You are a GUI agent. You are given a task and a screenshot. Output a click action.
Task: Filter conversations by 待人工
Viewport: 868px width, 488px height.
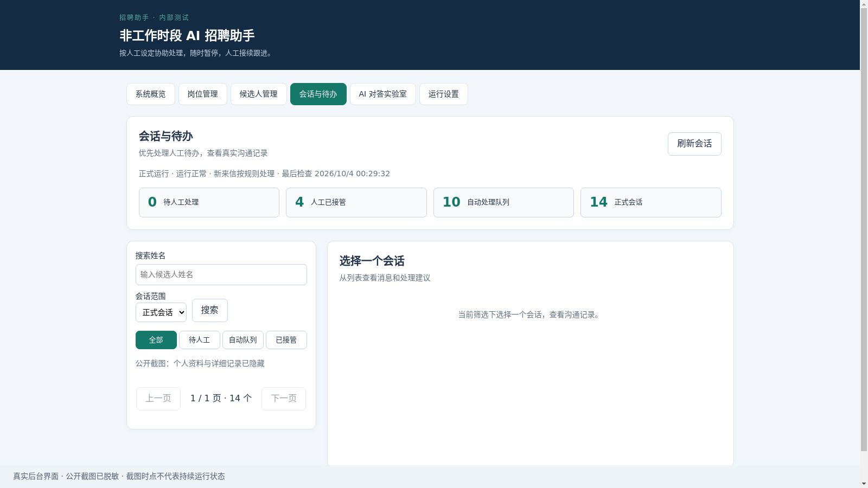(x=200, y=340)
